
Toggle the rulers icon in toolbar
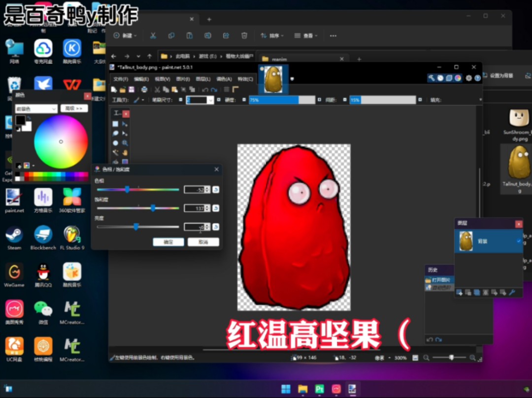pyautogui.click(x=235, y=90)
